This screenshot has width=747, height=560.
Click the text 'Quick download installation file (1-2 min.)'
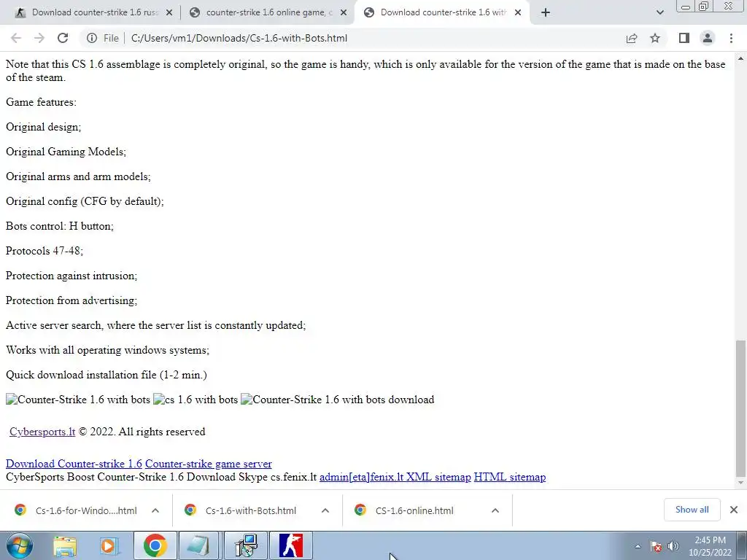coord(107,375)
